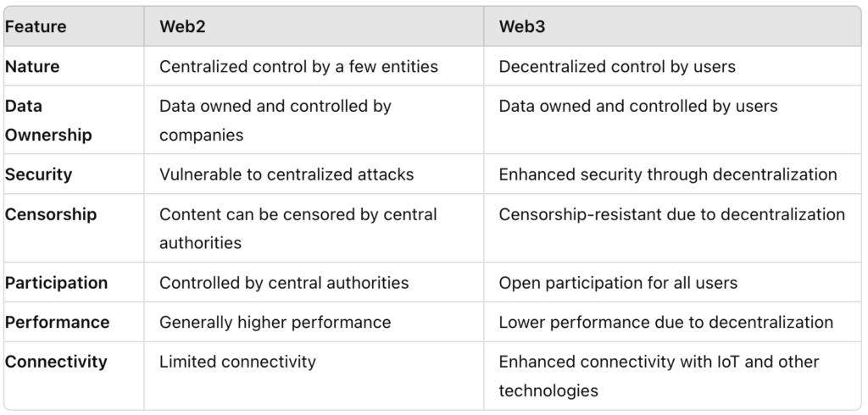Click 'Enhanced security through decentralization' cell

click(668, 174)
